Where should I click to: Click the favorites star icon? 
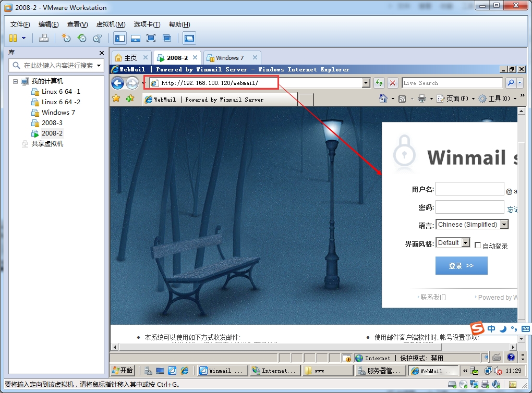[x=116, y=99]
